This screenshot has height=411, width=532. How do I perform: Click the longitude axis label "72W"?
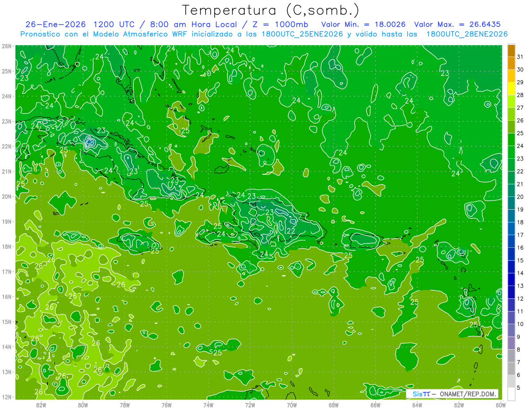[250, 405]
